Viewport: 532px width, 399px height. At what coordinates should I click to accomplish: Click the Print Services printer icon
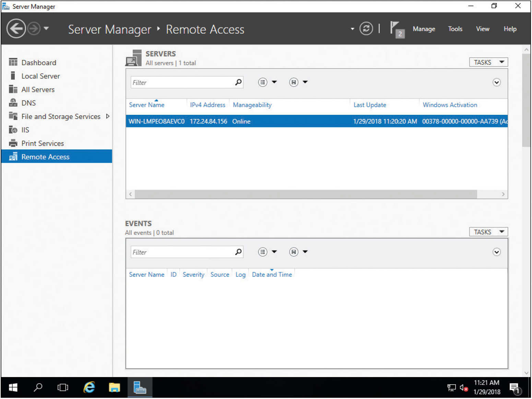click(x=13, y=143)
